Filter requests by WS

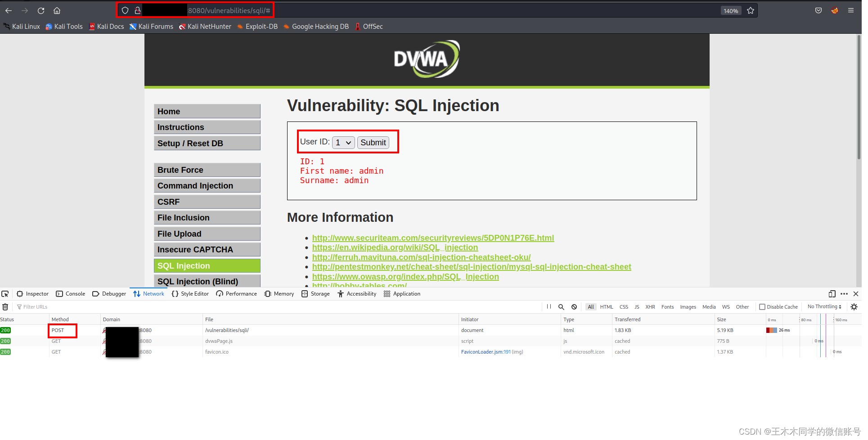click(x=726, y=307)
